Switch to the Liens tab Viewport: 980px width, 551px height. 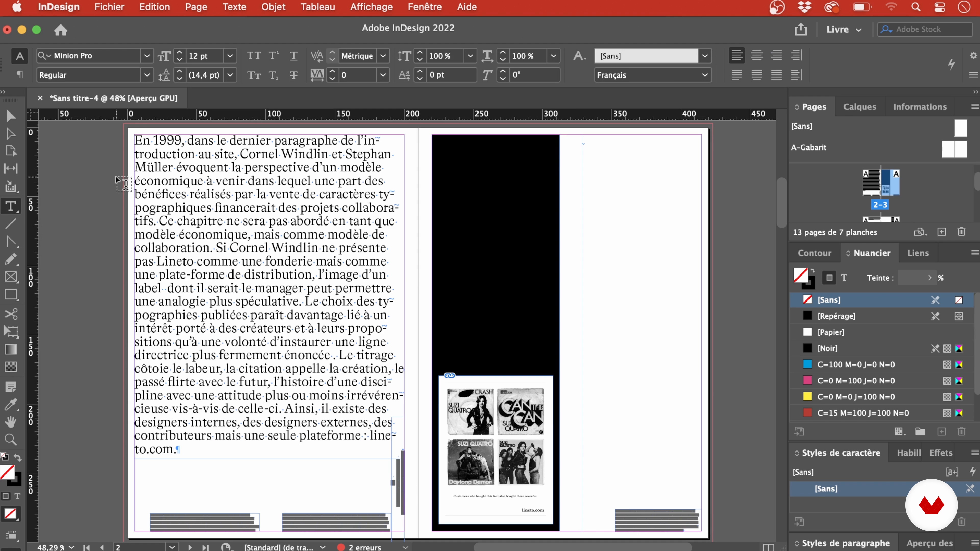click(x=918, y=253)
